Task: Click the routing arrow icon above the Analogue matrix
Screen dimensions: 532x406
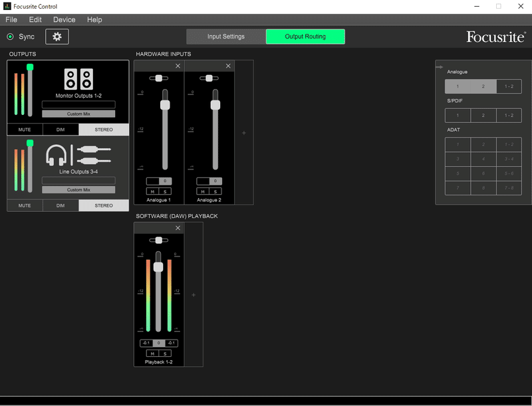Action: 438,67
